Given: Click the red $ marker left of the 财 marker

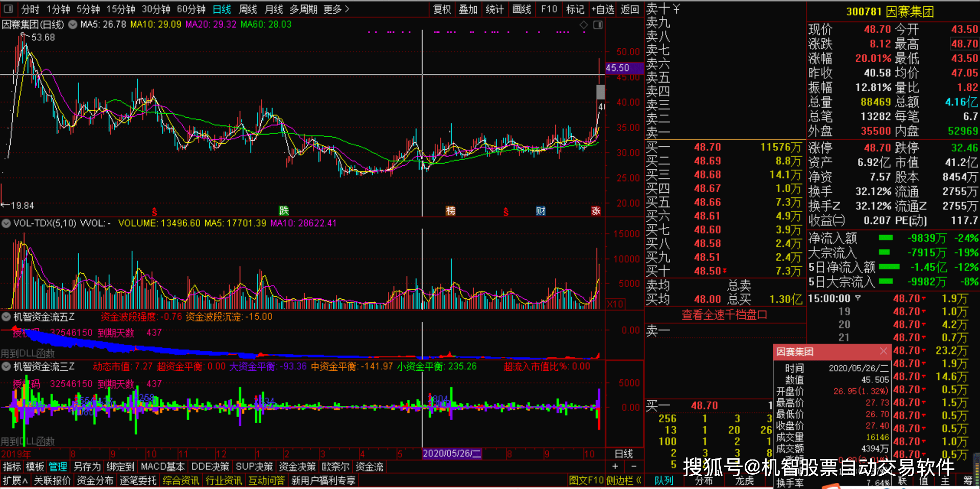Looking at the screenshot, I should pos(506,212).
